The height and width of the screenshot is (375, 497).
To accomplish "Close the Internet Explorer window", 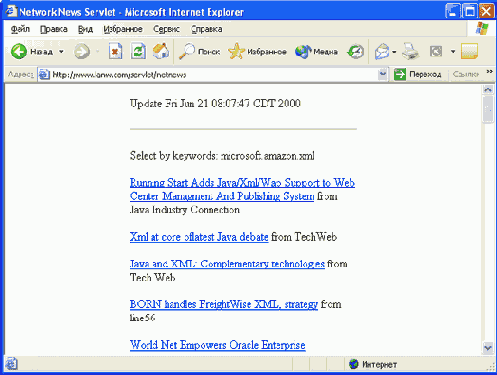I will [x=486, y=11].
